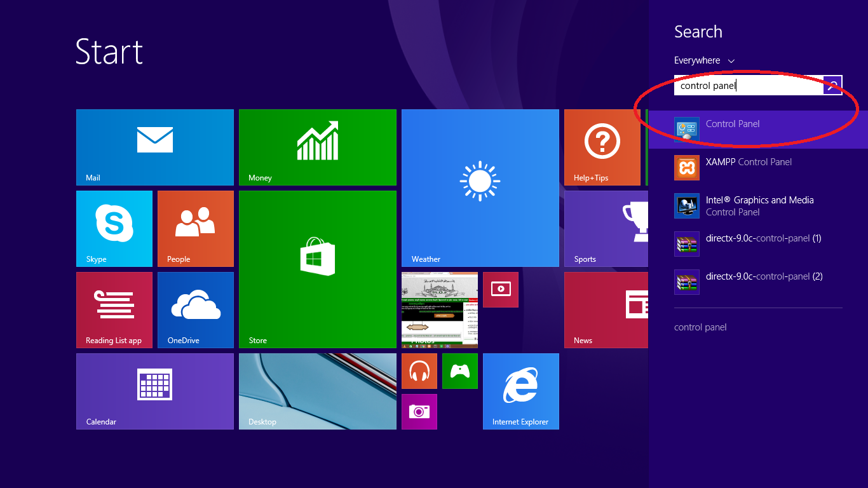Screen dimensions: 868x488
Task: Open the Music headphones tile
Action: tap(419, 371)
